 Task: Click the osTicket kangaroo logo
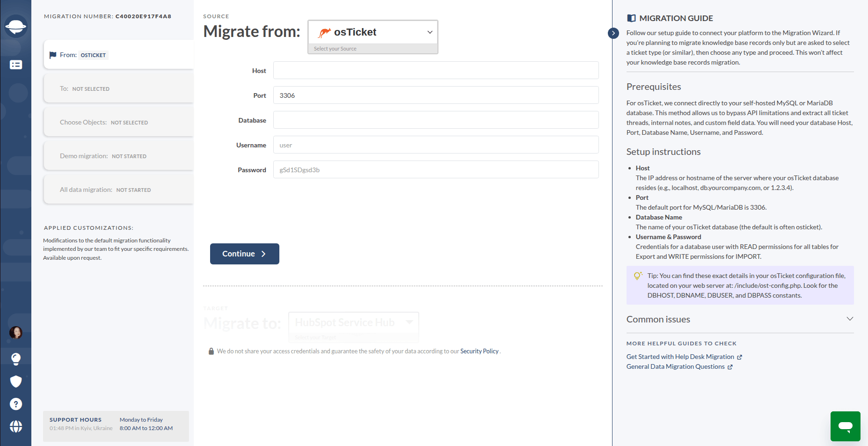[324, 32]
